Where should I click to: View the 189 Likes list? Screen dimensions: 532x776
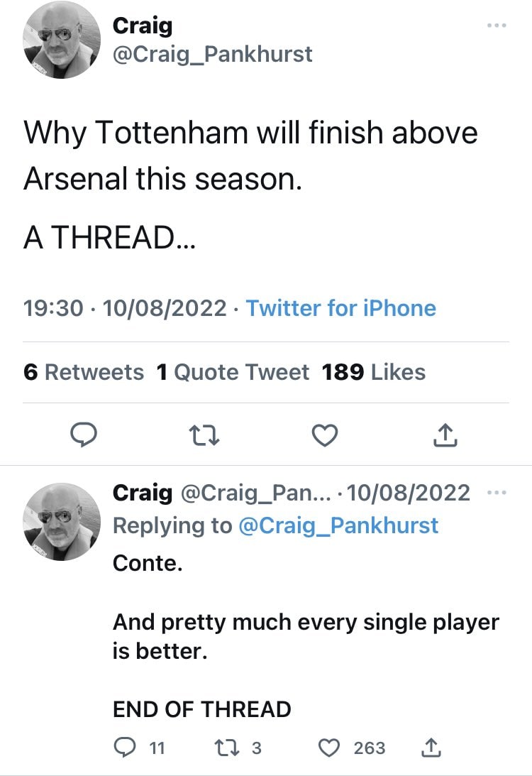374,372
